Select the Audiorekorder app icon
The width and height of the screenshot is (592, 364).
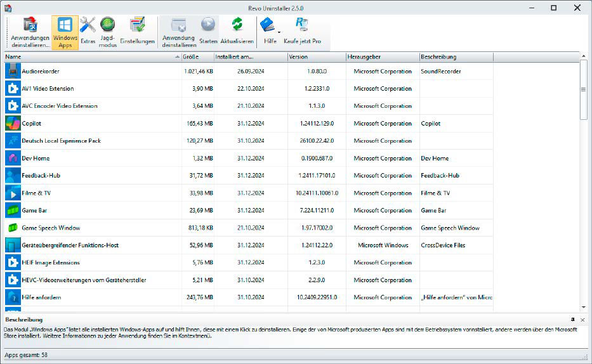[13, 71]
